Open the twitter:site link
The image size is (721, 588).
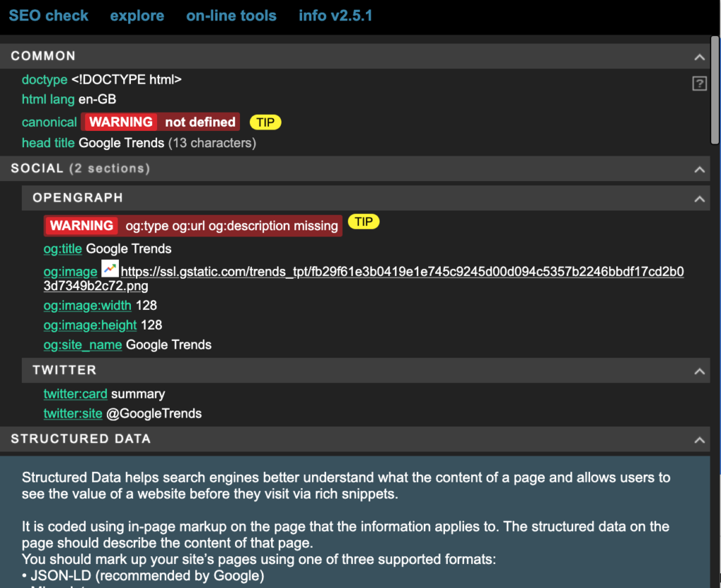(73, 414)
